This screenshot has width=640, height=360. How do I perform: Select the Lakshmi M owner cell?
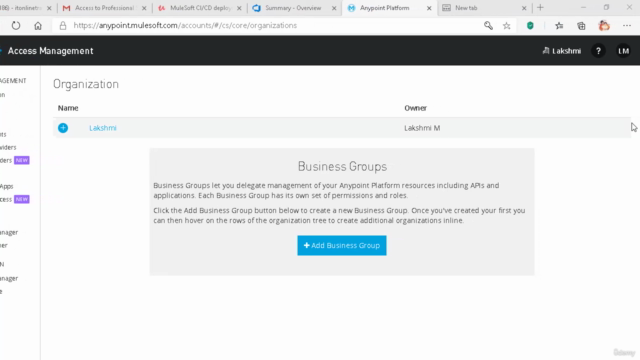pyautogui.click(x=422, y=128)
